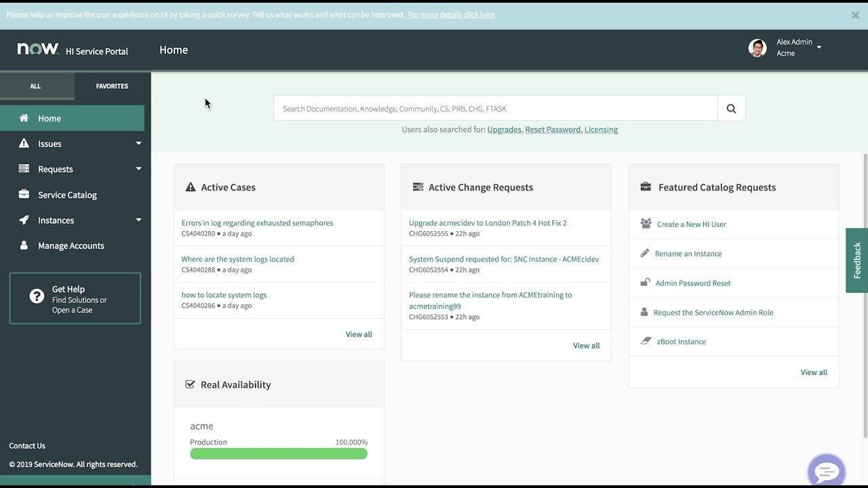Click the acme Production availability bar
This screenshot has height=488, width=868.
pos(279,454)
